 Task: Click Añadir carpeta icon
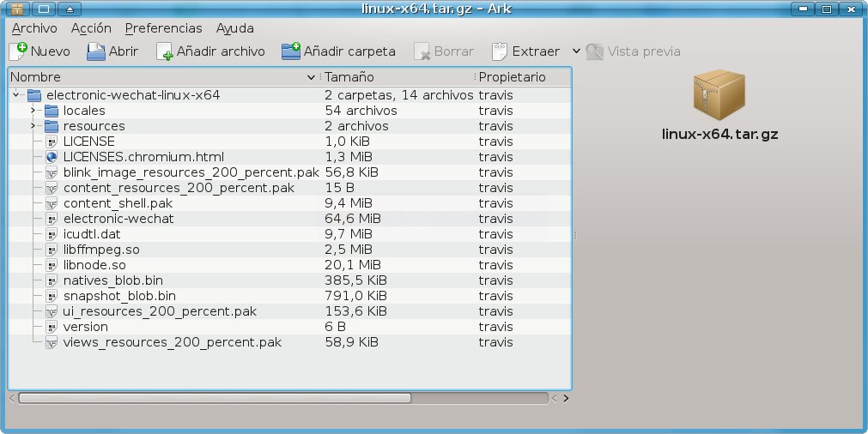291,51
